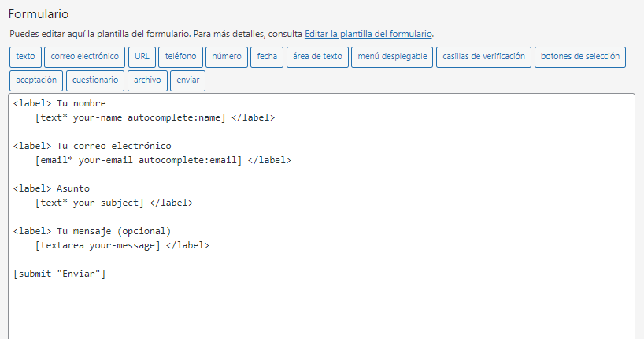
Task: Add a URL field tag
Action: 142,57
